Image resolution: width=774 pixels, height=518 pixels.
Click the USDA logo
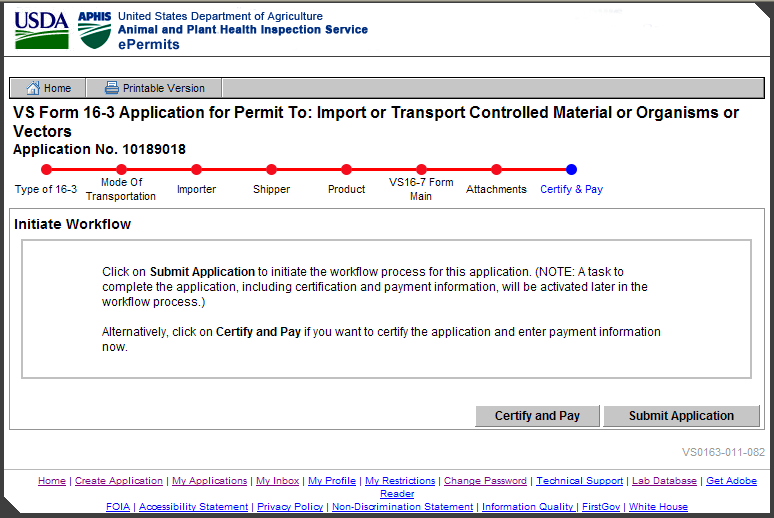click(41, 30)
